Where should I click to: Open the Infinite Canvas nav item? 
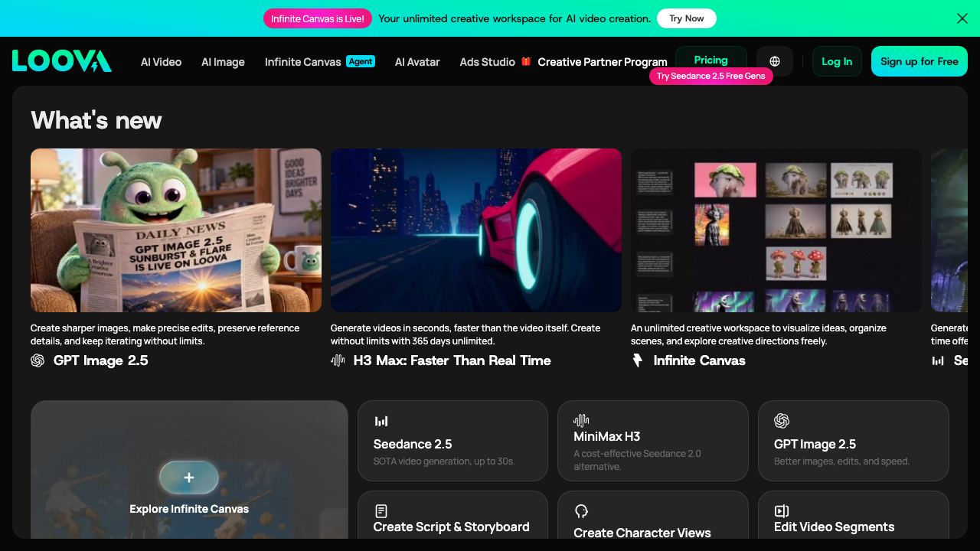pos(303,62)
